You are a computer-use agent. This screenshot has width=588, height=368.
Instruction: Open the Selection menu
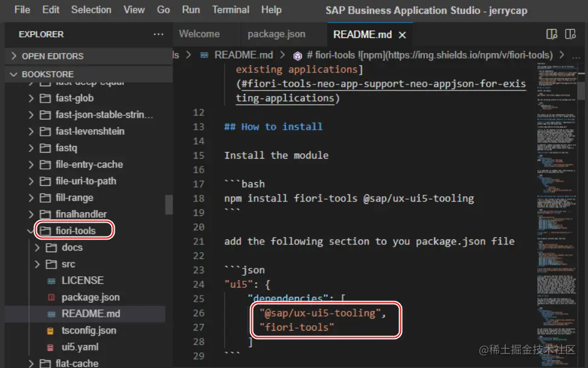(x=91, y=10)
